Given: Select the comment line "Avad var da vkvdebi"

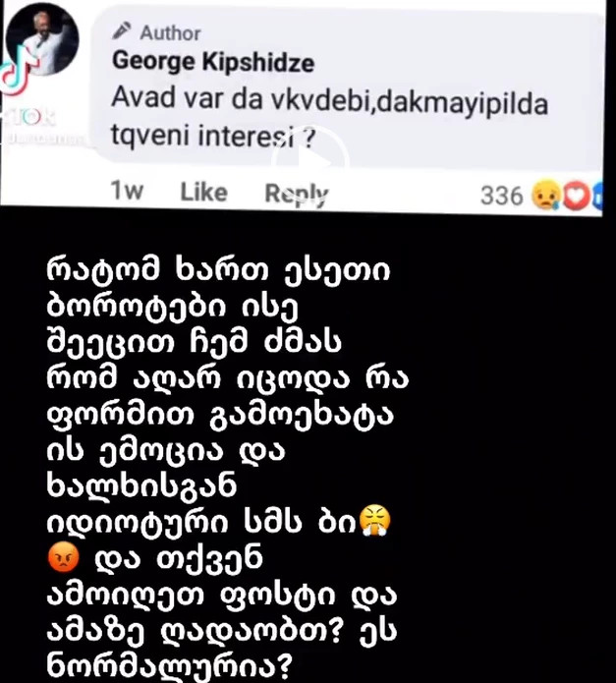Looking at the screenshot, I should click(x=241, y=100).
